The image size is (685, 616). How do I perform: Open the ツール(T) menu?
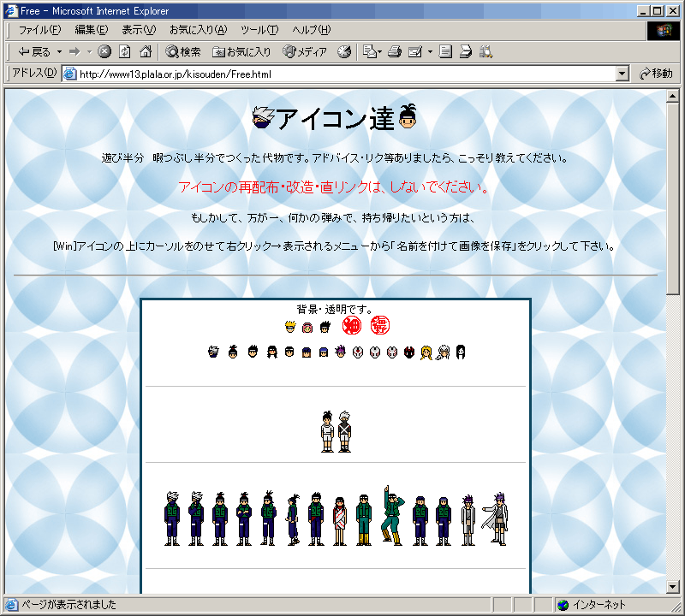pyautogui.click(x=259, y=30)
